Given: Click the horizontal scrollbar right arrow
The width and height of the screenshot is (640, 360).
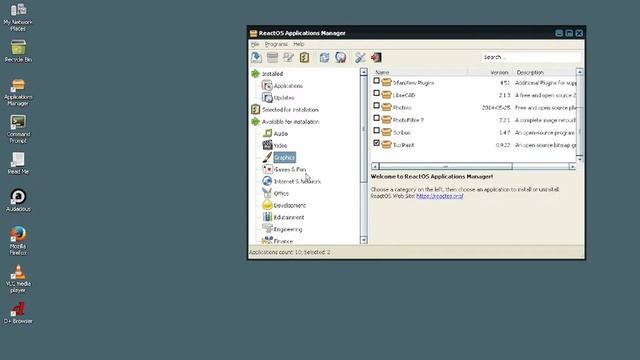Looking at the screenshot, I should 572,167.
